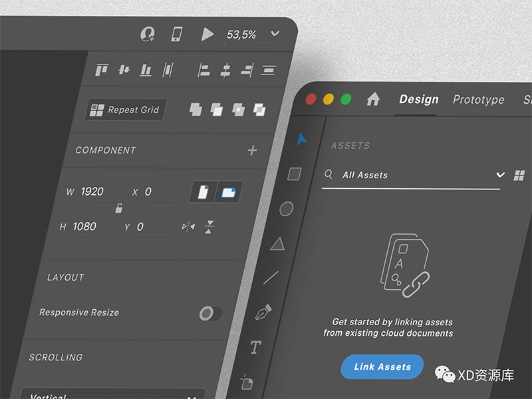Open the mobile device preview icon
This screenshot has height=399, width=532.
coord(176,34)
